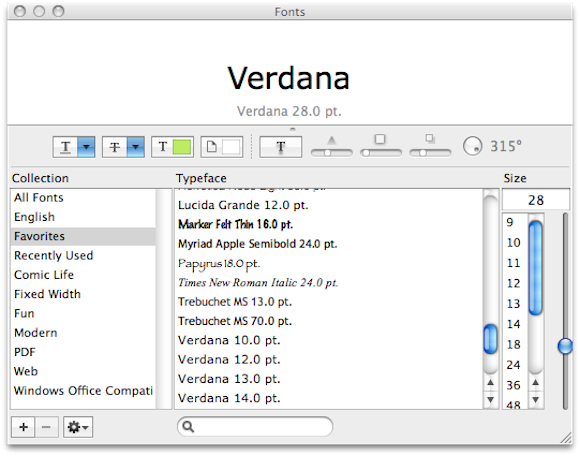Select the Favorites collection
Image resolution: width=580 pixels, height=456 pixels.
(83, 236)
